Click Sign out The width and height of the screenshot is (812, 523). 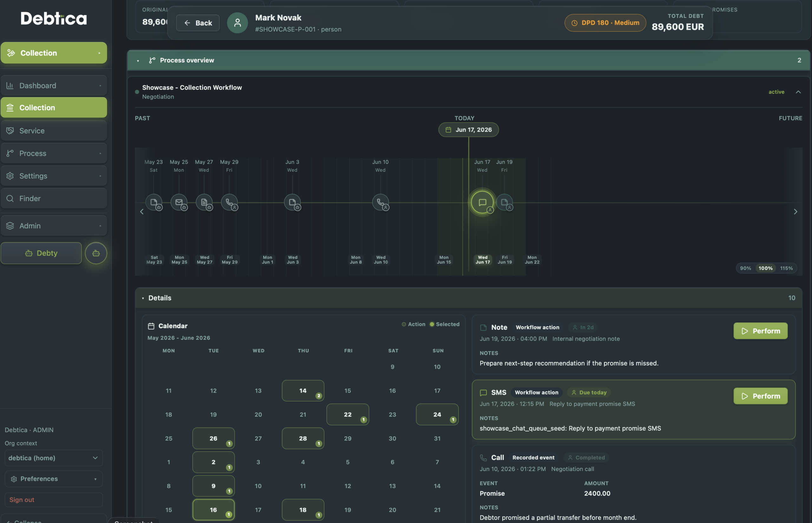point(54,500)
